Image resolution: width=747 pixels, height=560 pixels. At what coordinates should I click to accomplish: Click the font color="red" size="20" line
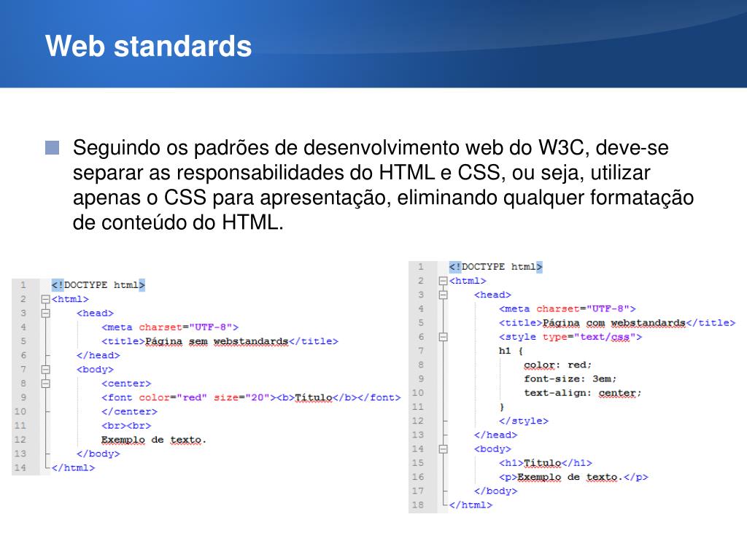(251, 397)
